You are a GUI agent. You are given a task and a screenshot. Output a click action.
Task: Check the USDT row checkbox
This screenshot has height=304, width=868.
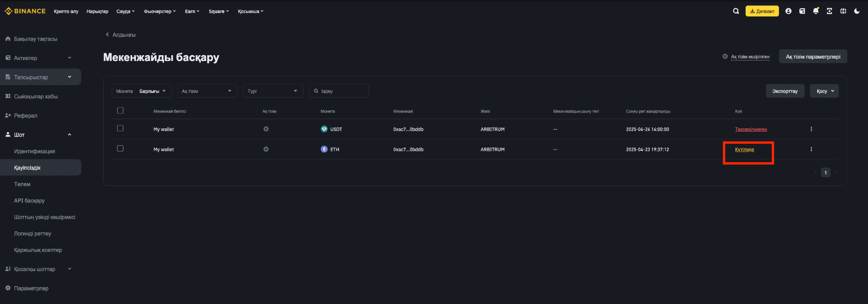[120, 128]
